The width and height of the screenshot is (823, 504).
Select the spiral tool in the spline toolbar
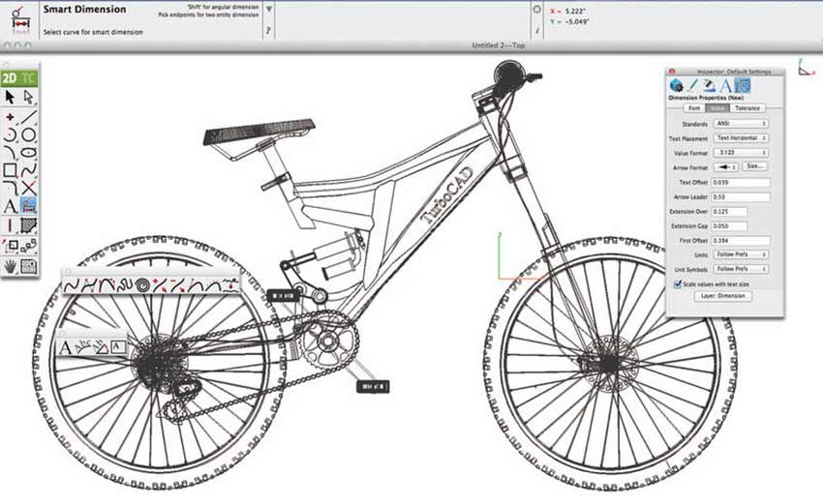(x=142, y=285)
